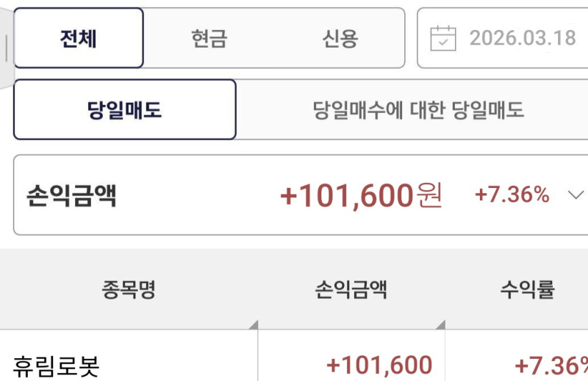The image size is (588, 381).
Task: Sort by the 종목명 column header
Action: tap(129, 290)
